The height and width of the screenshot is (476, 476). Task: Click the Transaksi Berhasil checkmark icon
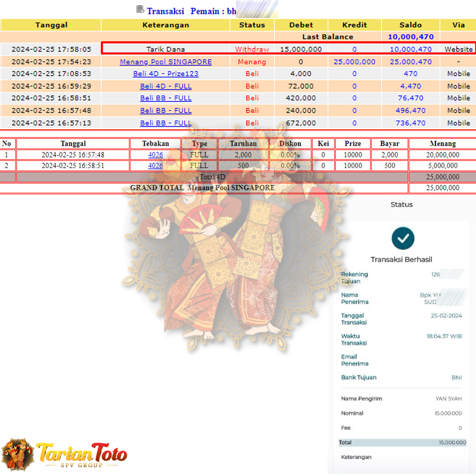pyautogui.click(x=403, y=238)
